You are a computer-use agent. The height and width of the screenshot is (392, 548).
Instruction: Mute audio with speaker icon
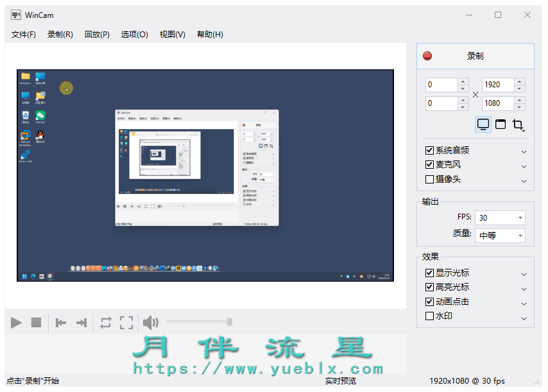151,323
